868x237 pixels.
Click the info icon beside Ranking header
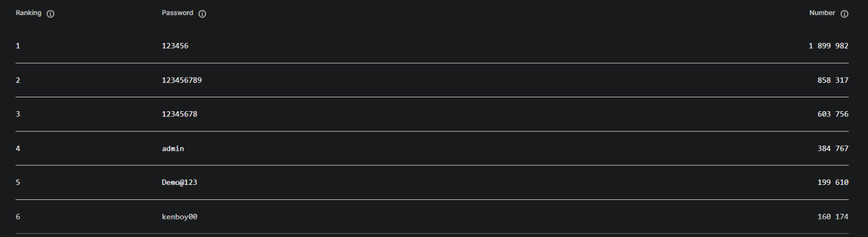pos(50,14)
